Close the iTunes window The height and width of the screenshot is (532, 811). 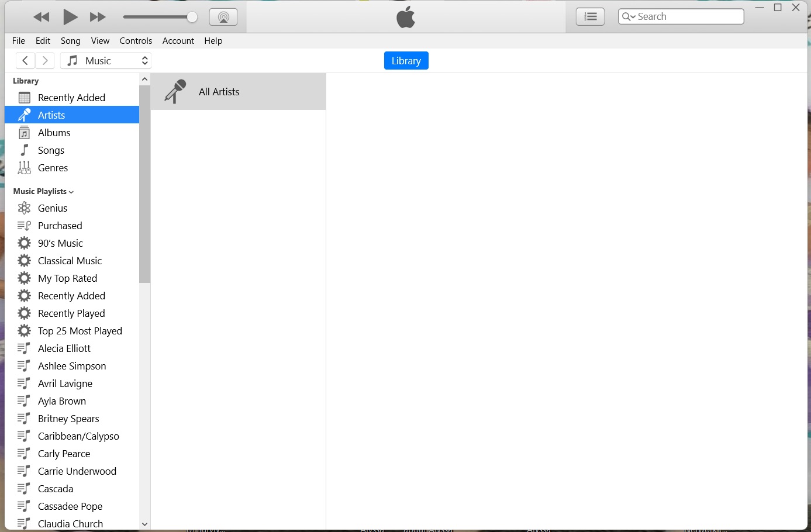click(x=796, y=8)
